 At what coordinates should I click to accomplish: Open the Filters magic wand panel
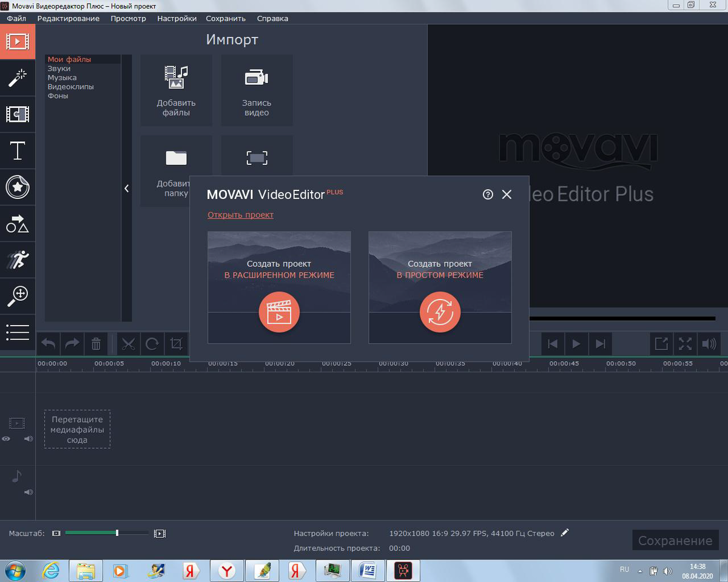18,78
